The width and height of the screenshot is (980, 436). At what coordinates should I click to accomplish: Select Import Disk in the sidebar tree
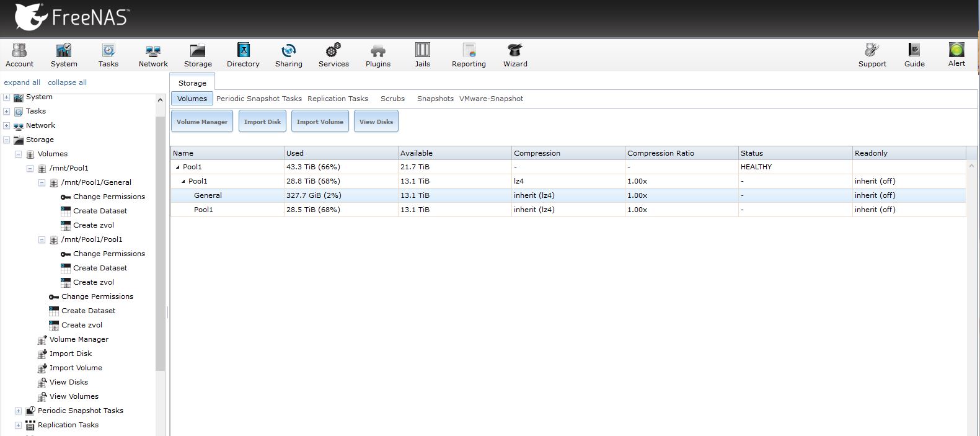coord(65,354)
